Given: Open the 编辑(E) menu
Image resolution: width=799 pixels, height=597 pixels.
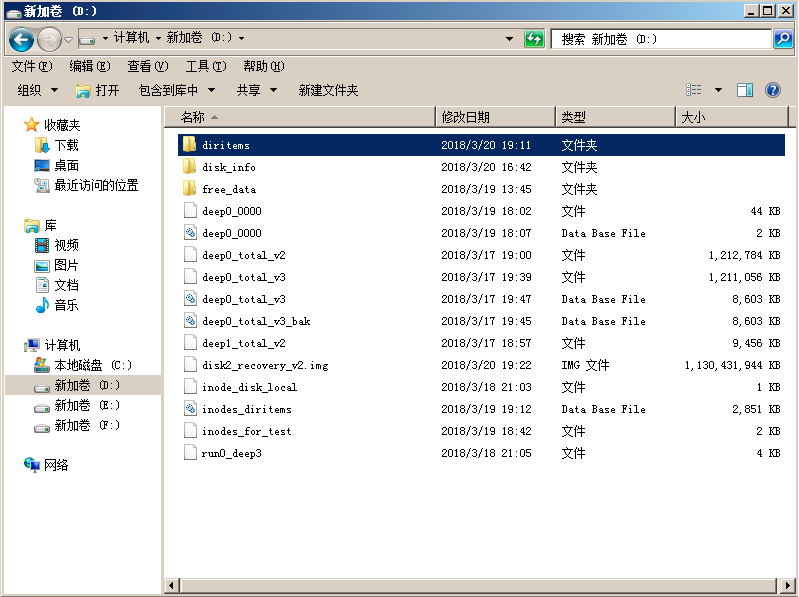Looking at the screenshot, I should click(90, 66).
